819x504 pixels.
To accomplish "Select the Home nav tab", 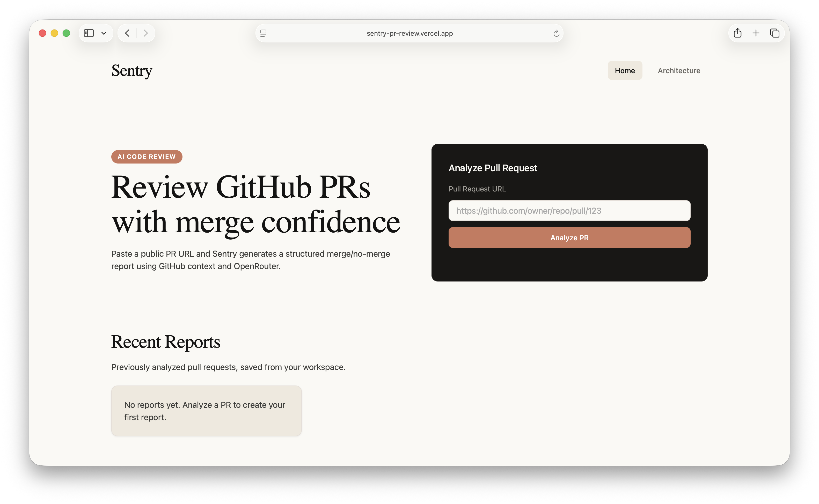I will coord(625,70).
